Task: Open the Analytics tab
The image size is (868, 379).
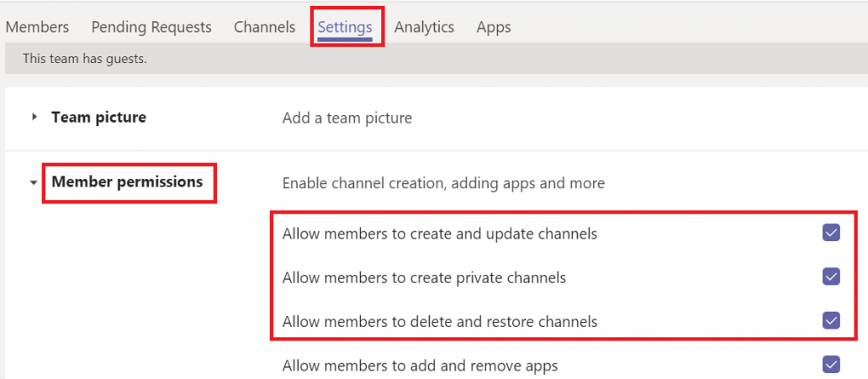Action: 425,27
